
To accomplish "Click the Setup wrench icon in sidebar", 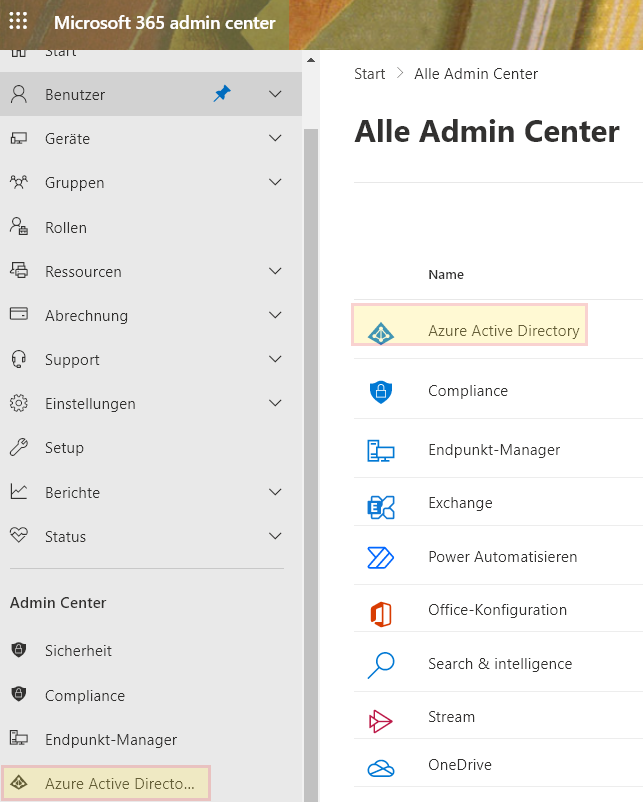I will click(19, 447).
